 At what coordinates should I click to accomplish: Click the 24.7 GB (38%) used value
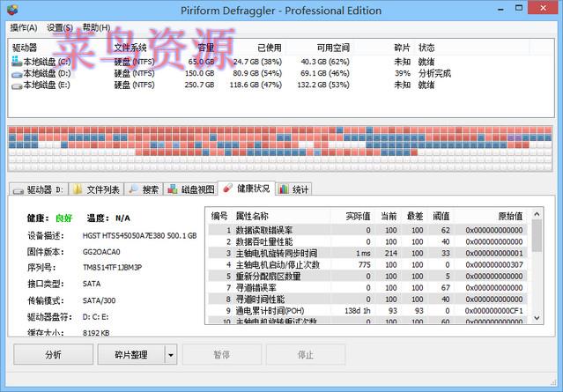pyautogui.click(x=257, y=62)
